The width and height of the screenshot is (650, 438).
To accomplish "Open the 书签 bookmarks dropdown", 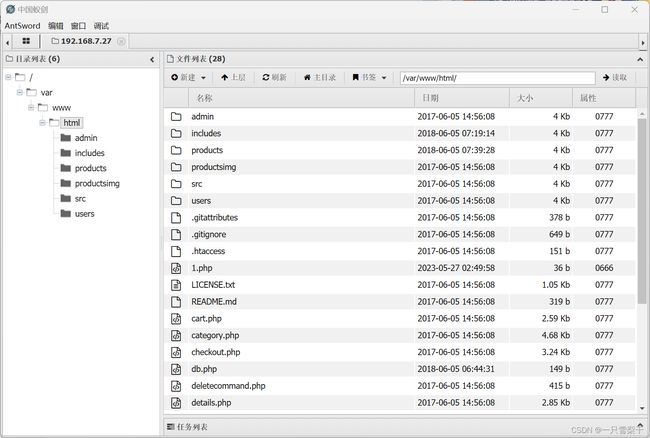I will coord(369,77).
